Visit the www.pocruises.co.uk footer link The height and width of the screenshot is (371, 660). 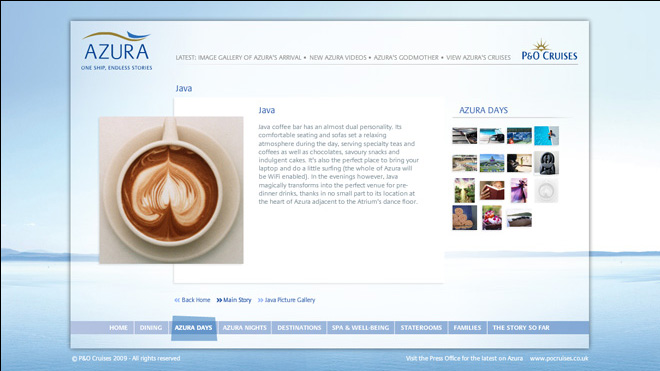coord(559,358)
